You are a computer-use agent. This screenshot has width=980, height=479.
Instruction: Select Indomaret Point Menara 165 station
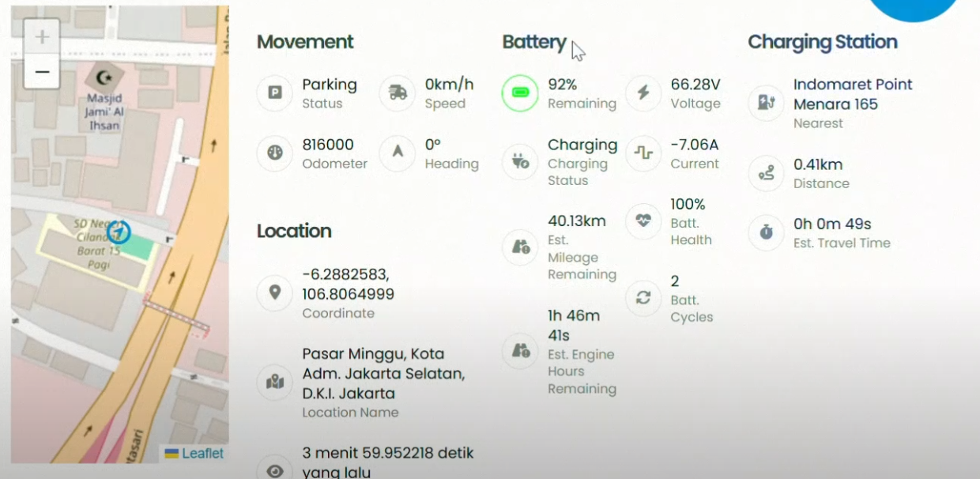point(852,94)
